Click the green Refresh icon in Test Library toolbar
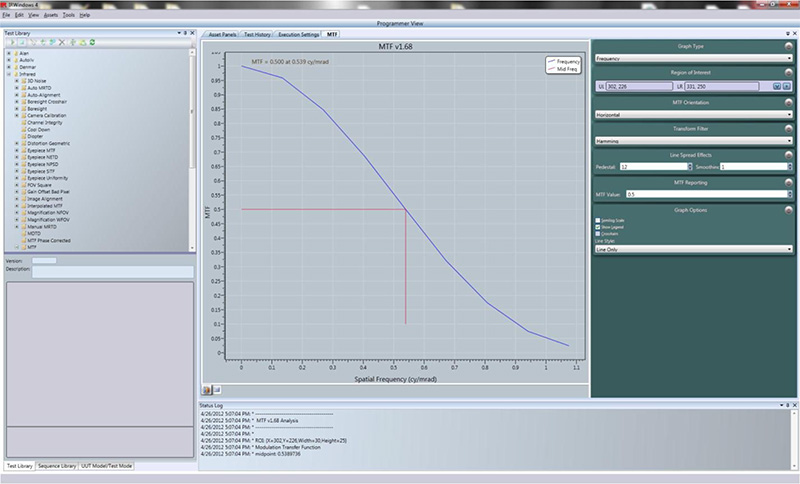This screenshot has width=800, height=484. (91, 43)
